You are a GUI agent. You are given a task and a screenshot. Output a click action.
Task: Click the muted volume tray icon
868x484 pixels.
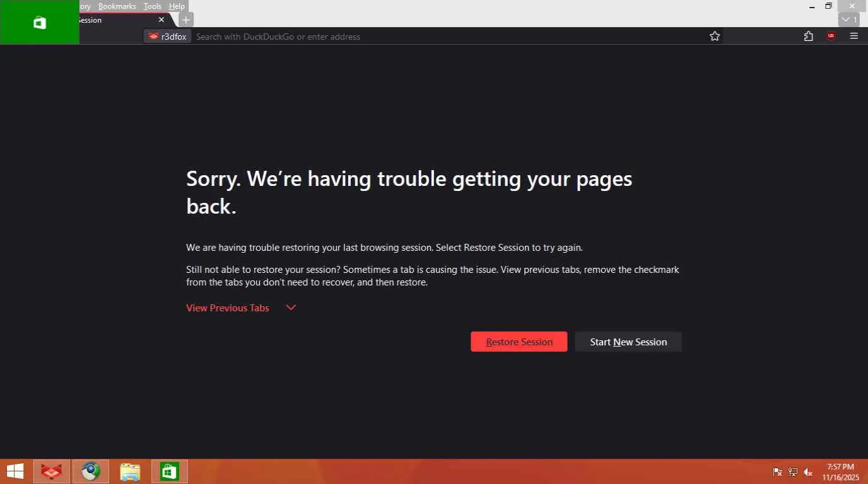pos(808,472)
